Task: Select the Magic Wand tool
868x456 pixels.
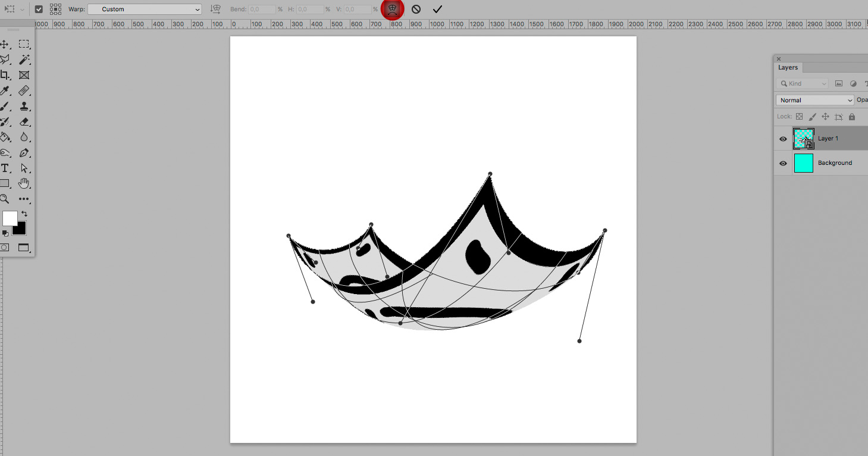Action: (24, 60)
